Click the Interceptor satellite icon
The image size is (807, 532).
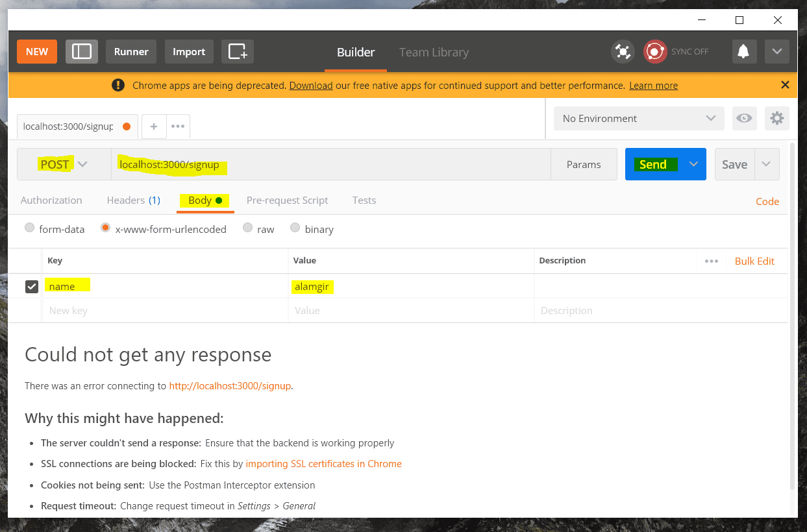point(623,52)
